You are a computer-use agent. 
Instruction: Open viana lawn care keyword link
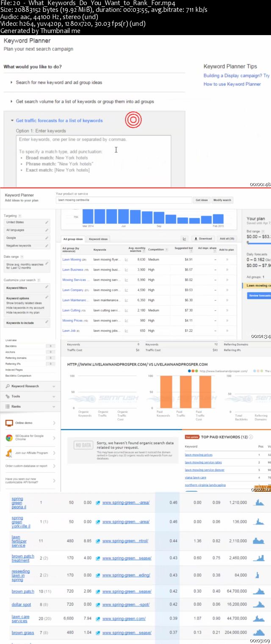pyautogui.click(x=196, y=477)
